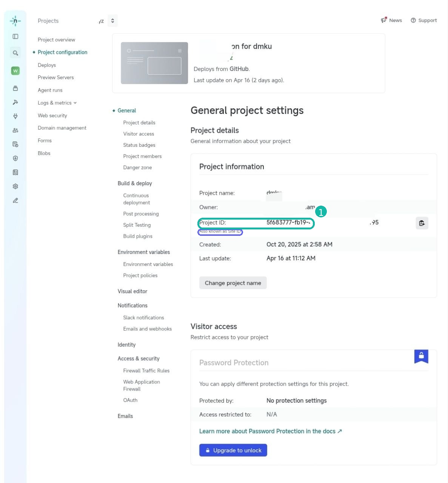The width and height of the screenshot is (448, 483).
Task: Select the funnel filter icon in sidebar
Action: tap(15, 116)
